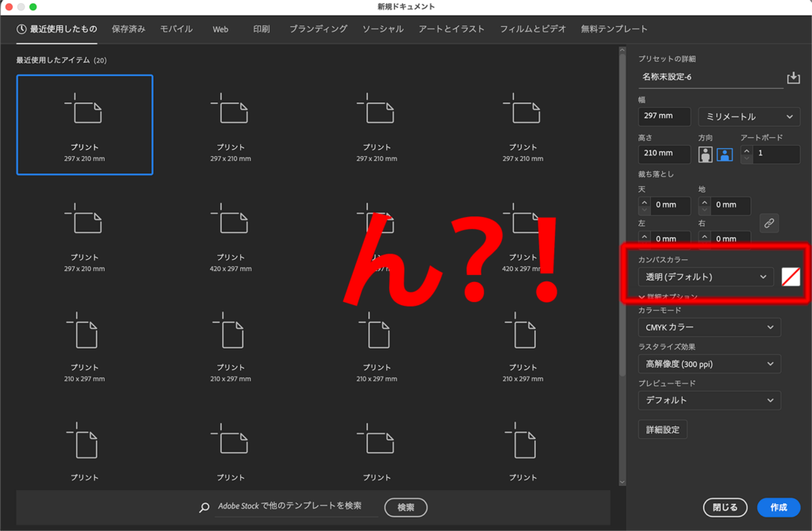Open the カラーモード CMYK dropdown
This screenshot has height=531, width=812.
[x=709, y=327]
